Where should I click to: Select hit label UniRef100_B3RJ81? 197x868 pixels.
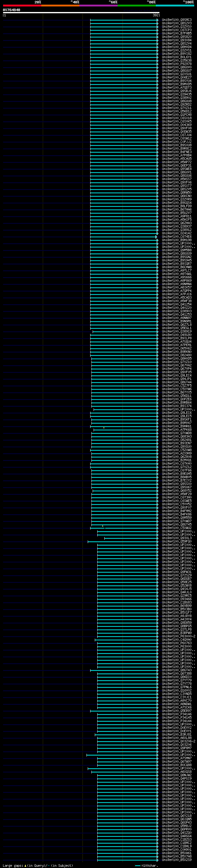[176, 735]
